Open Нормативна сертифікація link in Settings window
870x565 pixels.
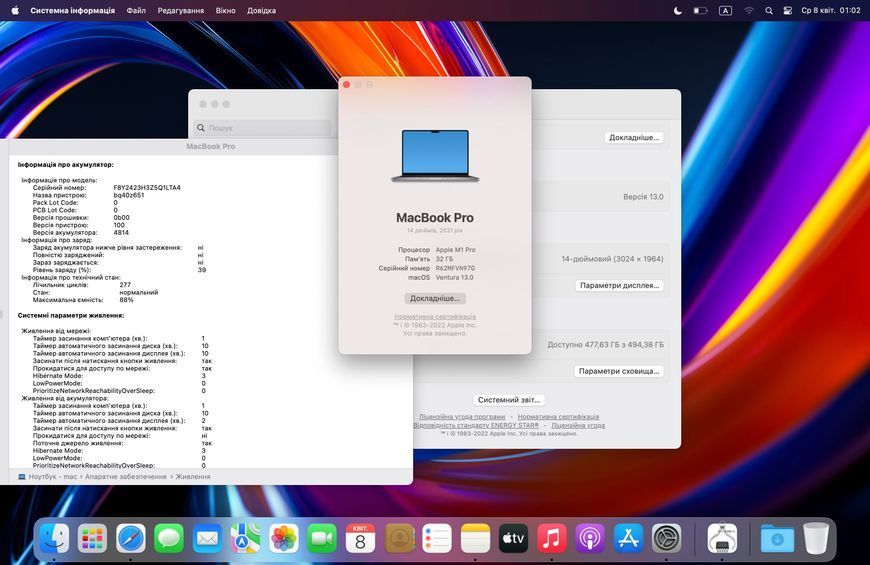coord(558,416)
